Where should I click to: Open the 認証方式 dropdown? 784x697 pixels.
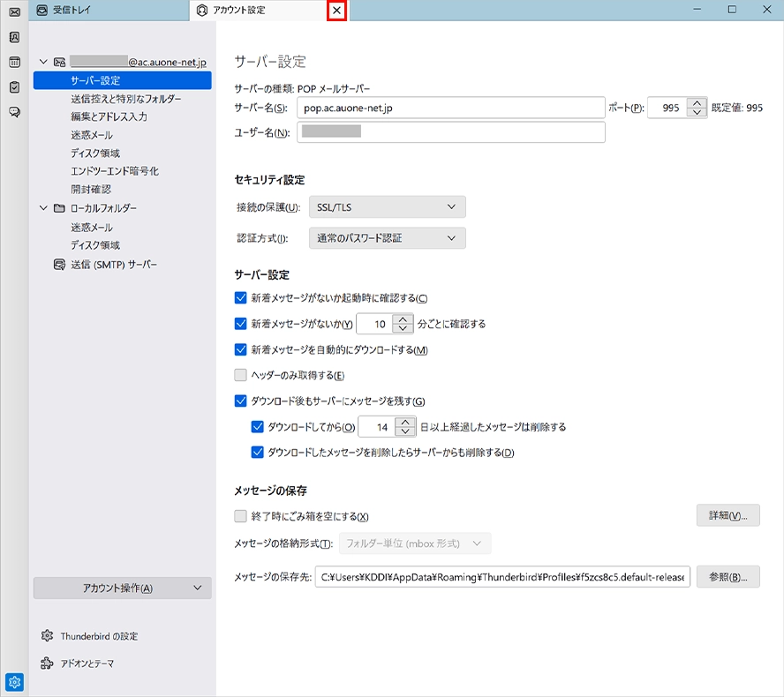coord(387,237)
